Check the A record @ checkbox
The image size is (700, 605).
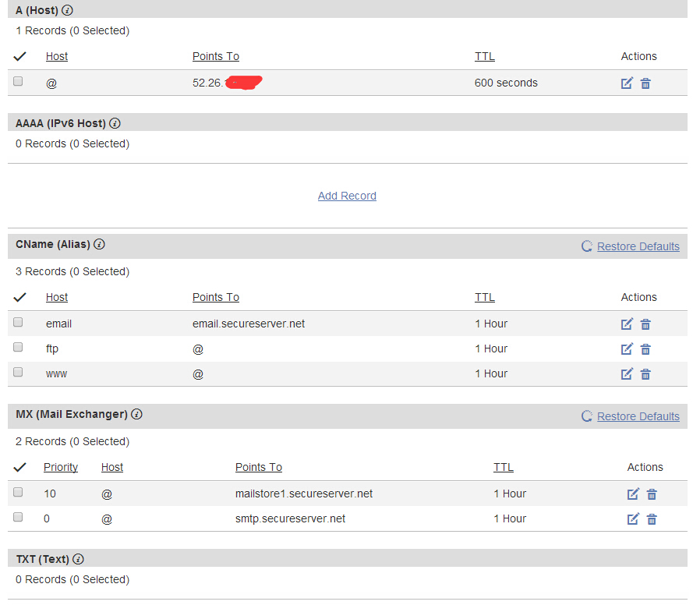point(19,81)
